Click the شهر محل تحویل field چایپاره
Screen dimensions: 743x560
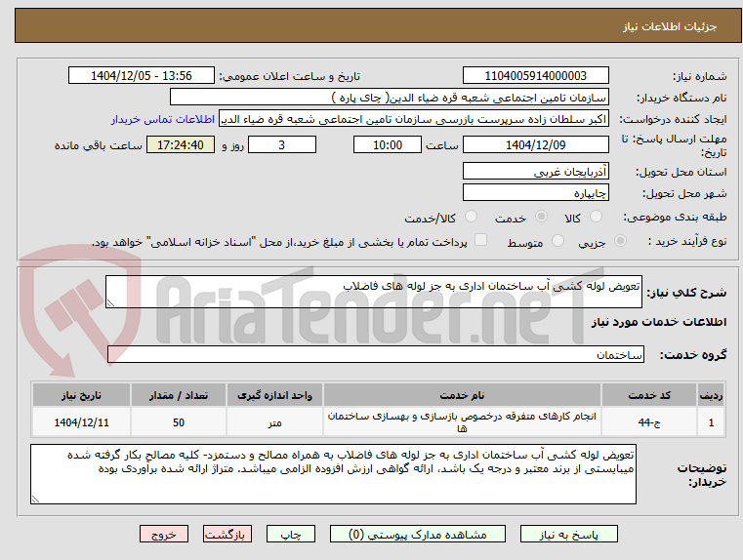coord(535,193)
